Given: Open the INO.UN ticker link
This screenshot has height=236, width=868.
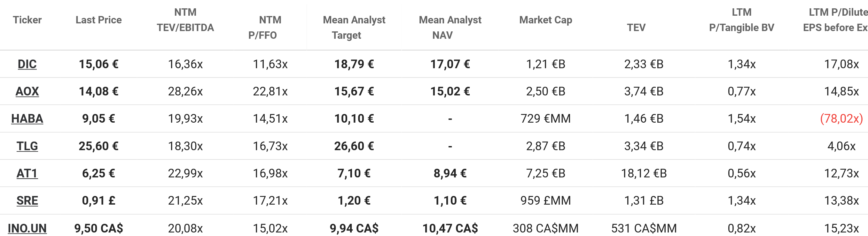Looking at the screenshot, I should [27, 228].
